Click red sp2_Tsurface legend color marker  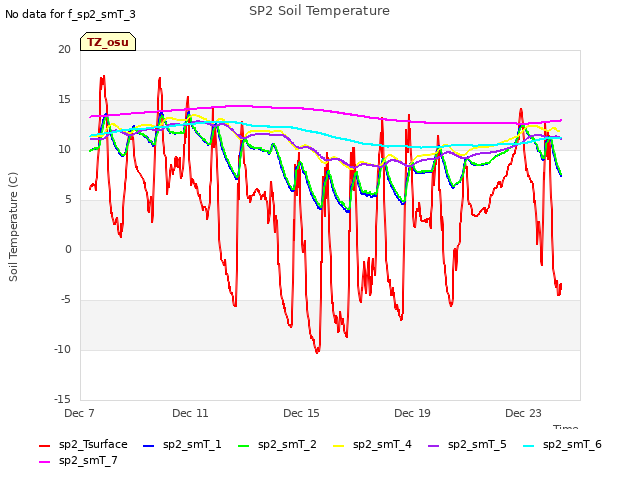click(44, 446)
